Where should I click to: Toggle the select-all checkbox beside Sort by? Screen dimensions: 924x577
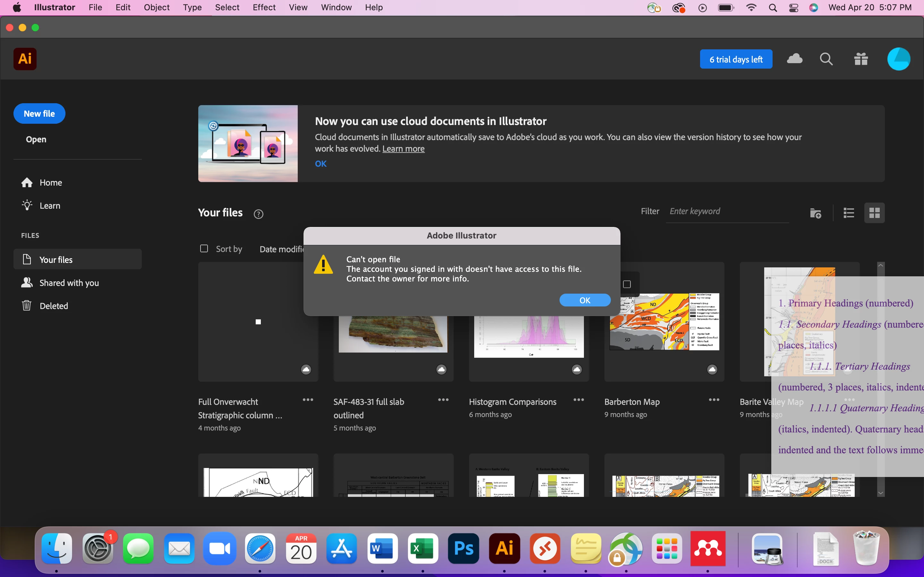(x=204, y=249)
